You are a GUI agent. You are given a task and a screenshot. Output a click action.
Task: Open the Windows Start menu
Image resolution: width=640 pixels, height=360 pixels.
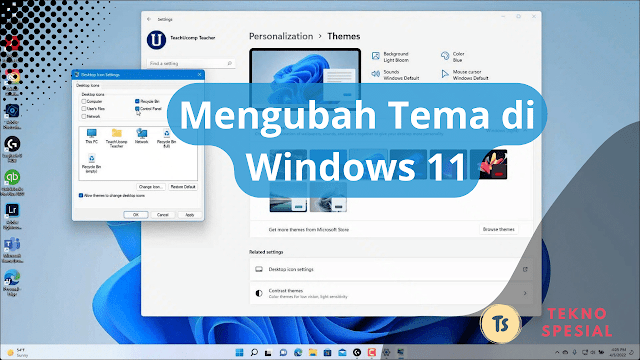[x=240, y=352]
